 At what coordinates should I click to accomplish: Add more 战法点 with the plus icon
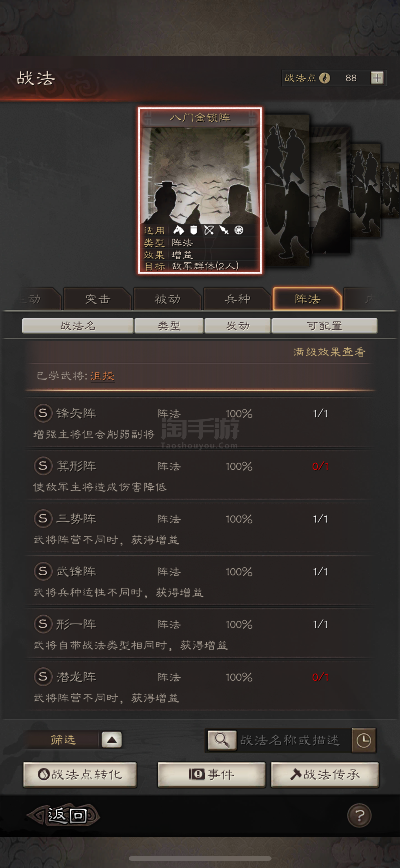[x=377, y=78]
